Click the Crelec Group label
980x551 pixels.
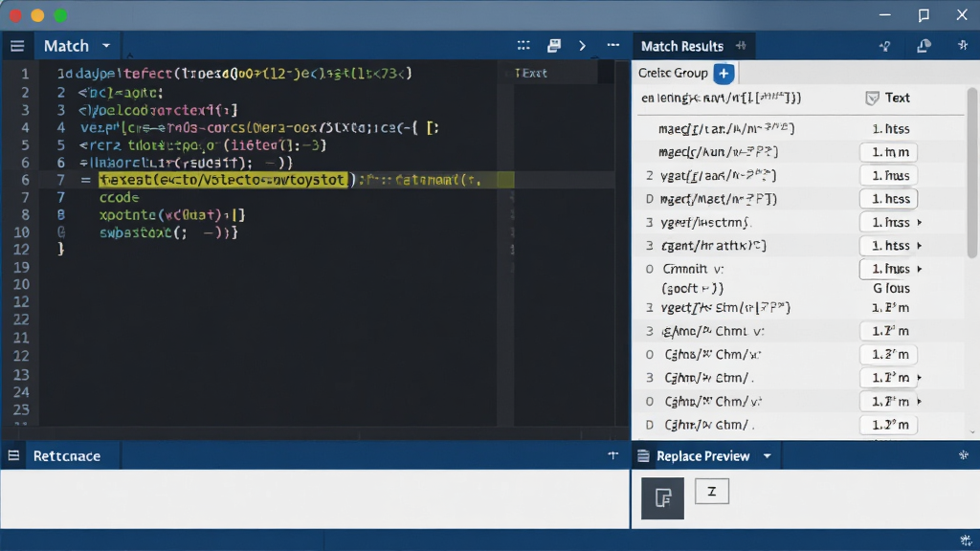673,73
